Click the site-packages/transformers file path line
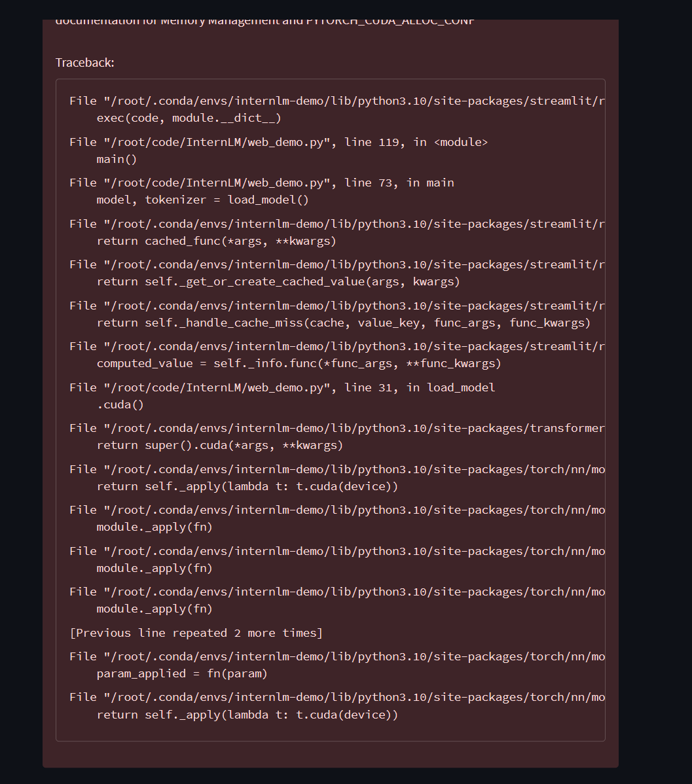Image resolution: width=692 pixels, height=784 pixels. tap(337, 429)
